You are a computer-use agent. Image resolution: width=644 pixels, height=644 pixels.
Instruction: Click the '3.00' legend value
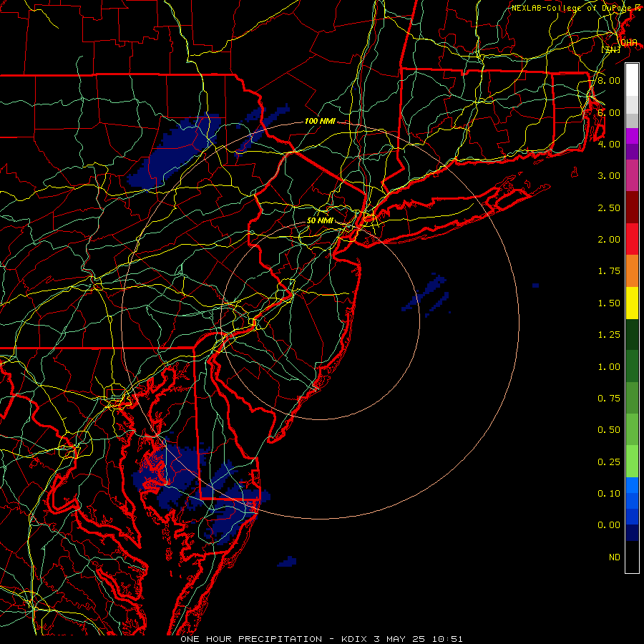pyautogui.click(x=609, y=176)
